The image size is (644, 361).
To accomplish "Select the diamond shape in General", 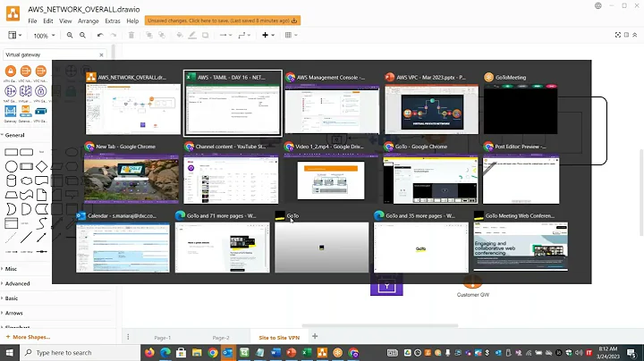I will (41, 166).
